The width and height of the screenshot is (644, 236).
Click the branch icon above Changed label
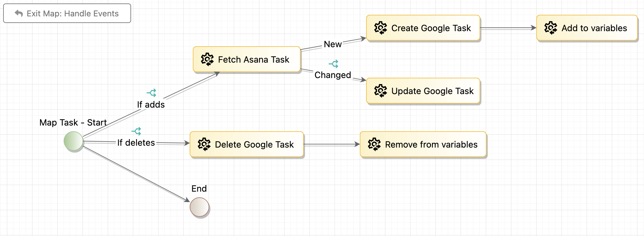(x=334, y=64)
